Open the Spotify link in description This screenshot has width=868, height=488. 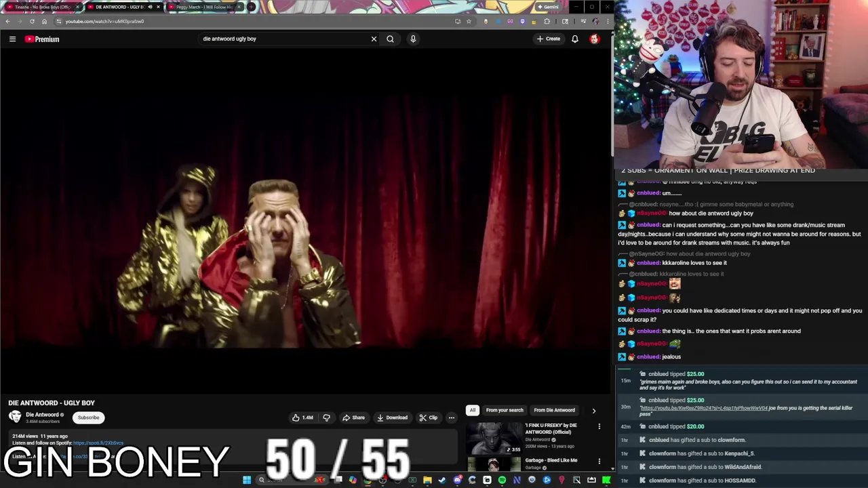(98, 443)
